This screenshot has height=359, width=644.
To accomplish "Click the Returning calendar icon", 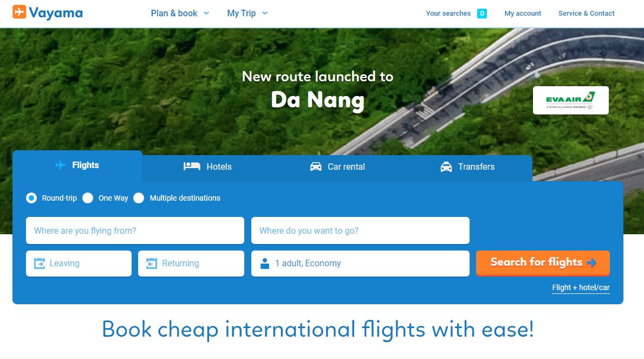I will (152, 263).
